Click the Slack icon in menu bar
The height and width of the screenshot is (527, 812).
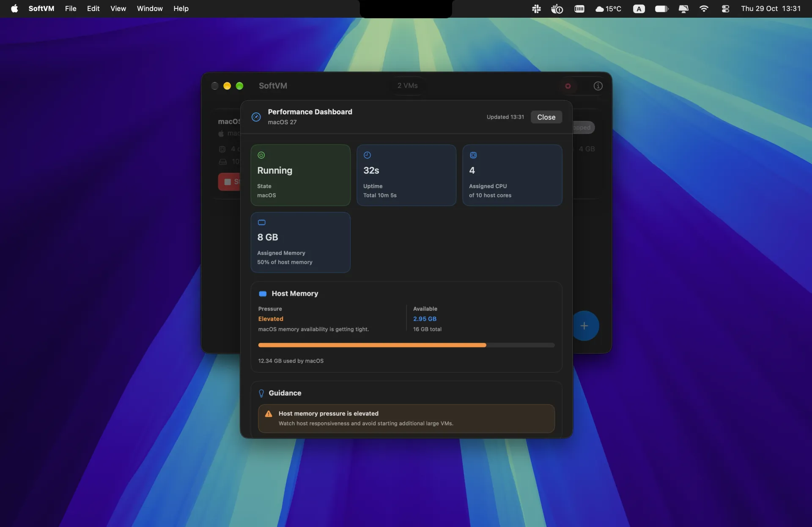tap(536, 8)
